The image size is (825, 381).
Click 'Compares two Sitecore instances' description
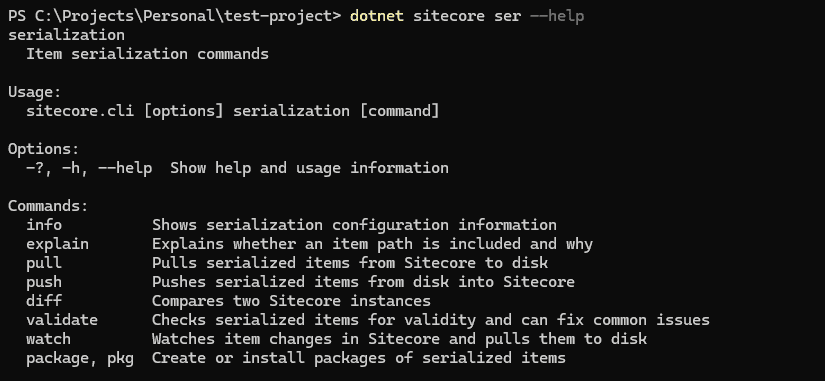coord(291,301)
